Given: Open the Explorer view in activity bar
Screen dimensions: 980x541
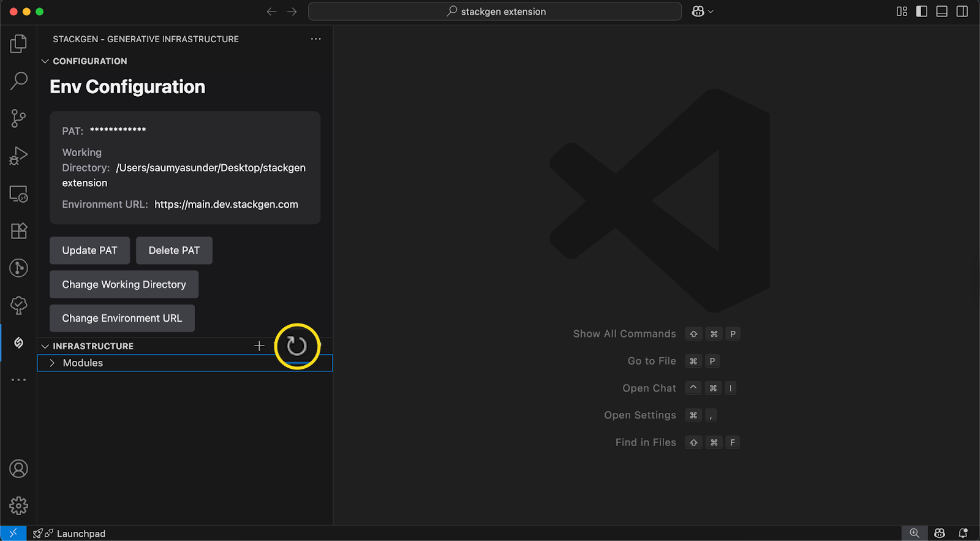Looking at the screenshot, I should [x=18, y=44].
